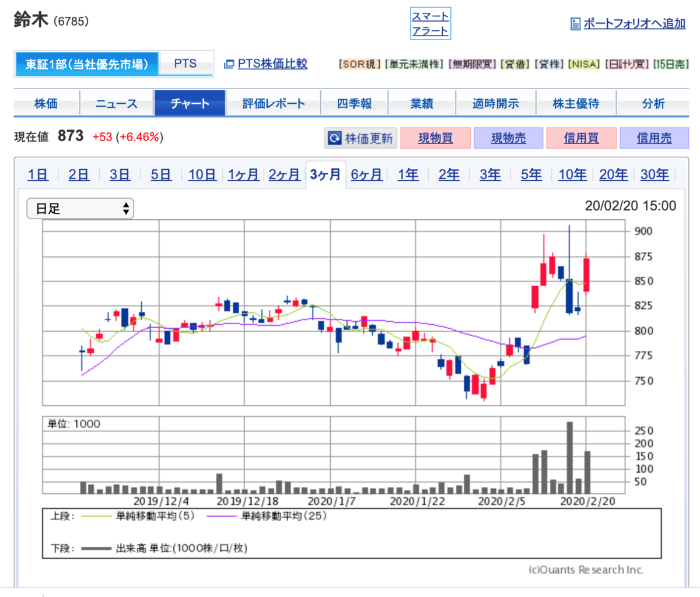
Task: Select the 3日 chart period
Action: pos(120,174)
